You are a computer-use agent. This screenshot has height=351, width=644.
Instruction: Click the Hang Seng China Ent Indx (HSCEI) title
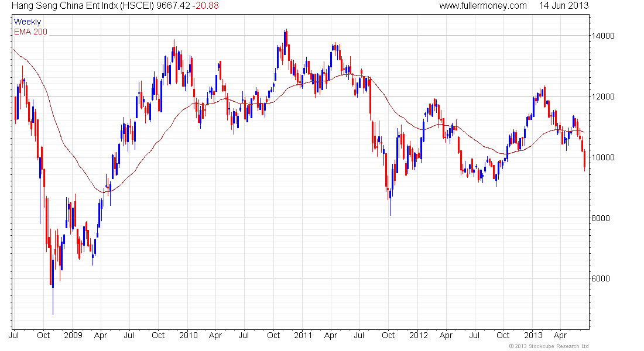83,6
